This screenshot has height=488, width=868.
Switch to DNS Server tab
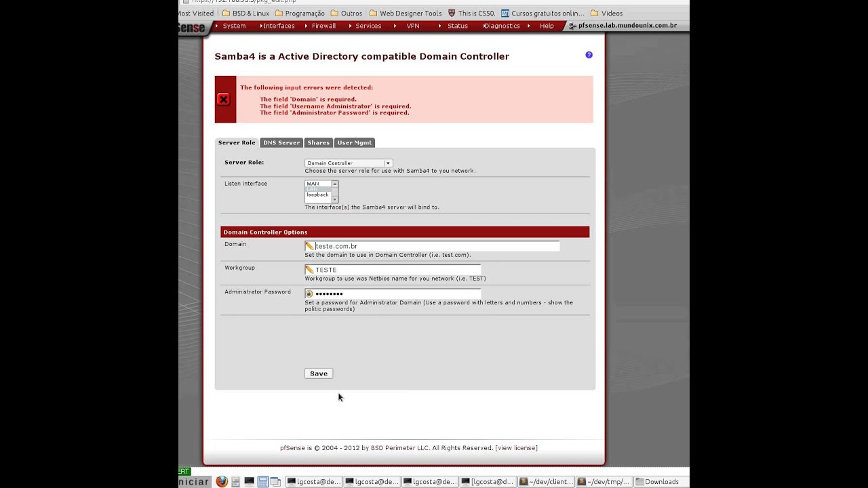click(x=281, y=143)
